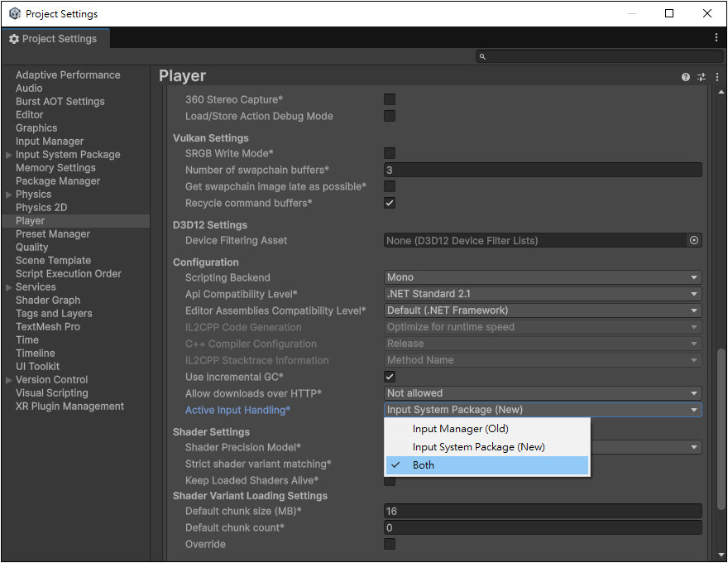The height and width of the screenshot is (563, 728).
Task: Click the Number of swapchain buffers field
Action: [543, 170]
